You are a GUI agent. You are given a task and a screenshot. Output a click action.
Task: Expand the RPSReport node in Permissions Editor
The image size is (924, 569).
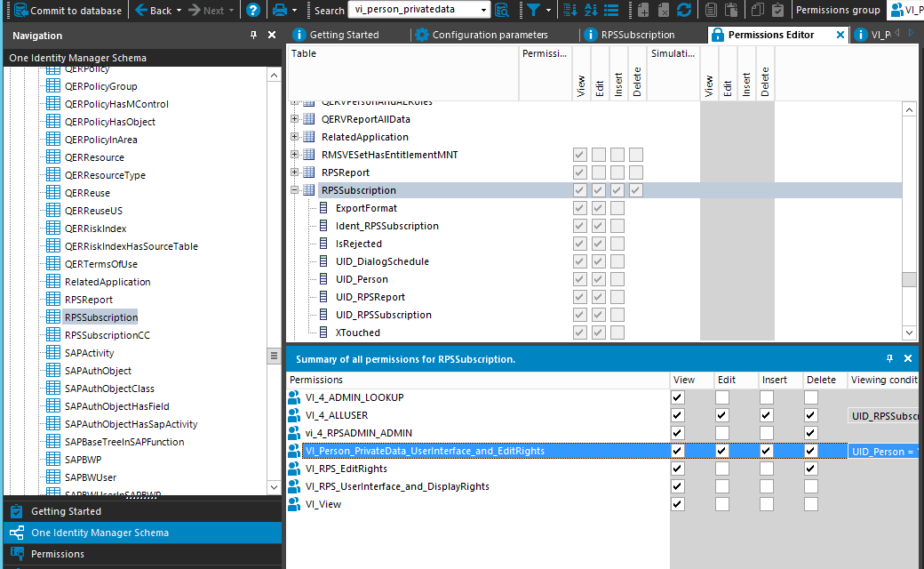point(295,172)
